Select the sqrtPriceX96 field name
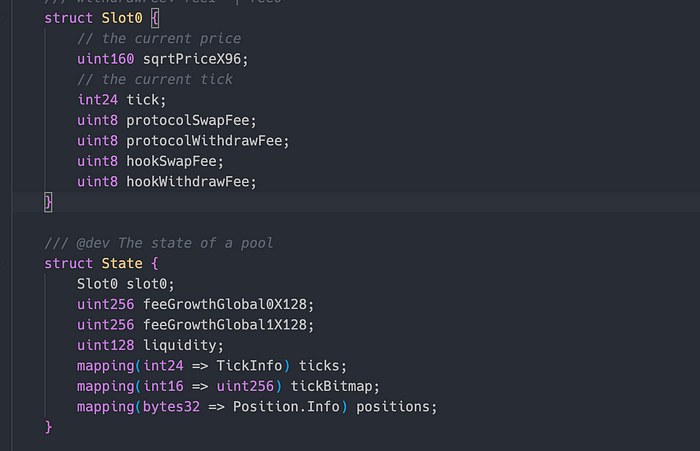Image resolution: width=700 pixels, height=451 pixels. (192, 59)
